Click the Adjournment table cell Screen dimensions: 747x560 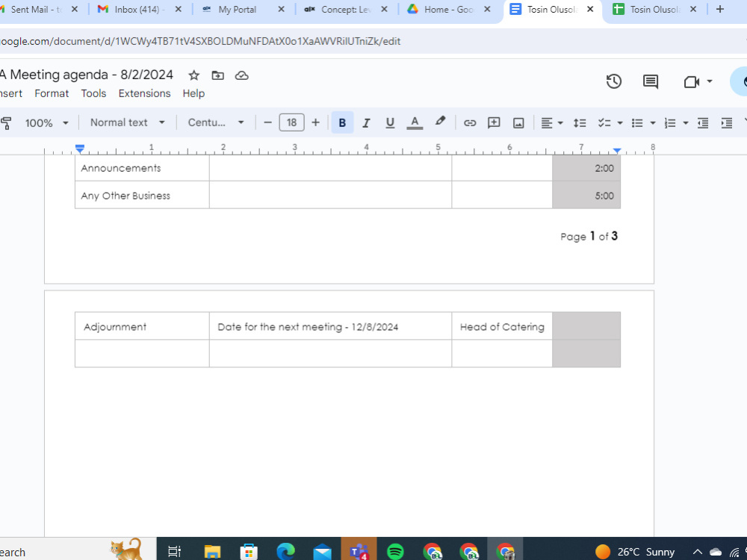coord(142,326)
